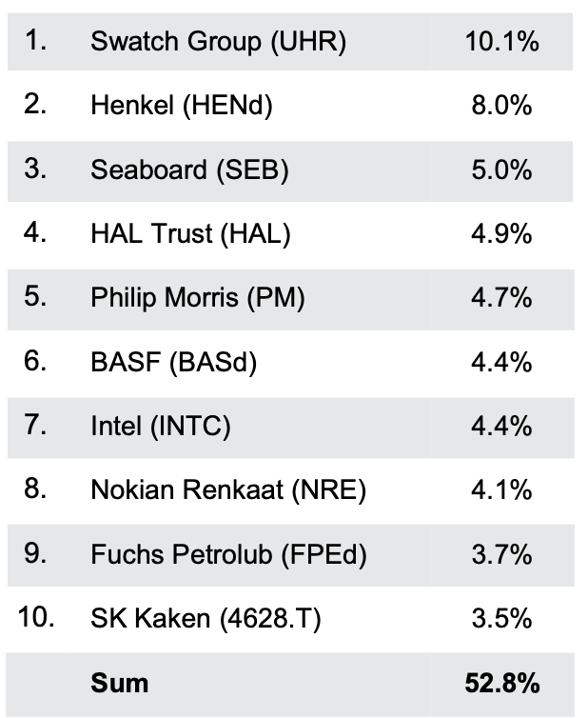Click the Intel (INTC) row text
This screenshot has width=588, height=718.
[161, 427]
